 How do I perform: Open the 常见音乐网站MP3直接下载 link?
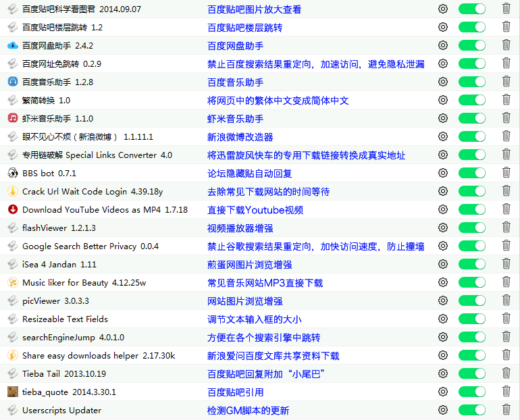[265, 283]
